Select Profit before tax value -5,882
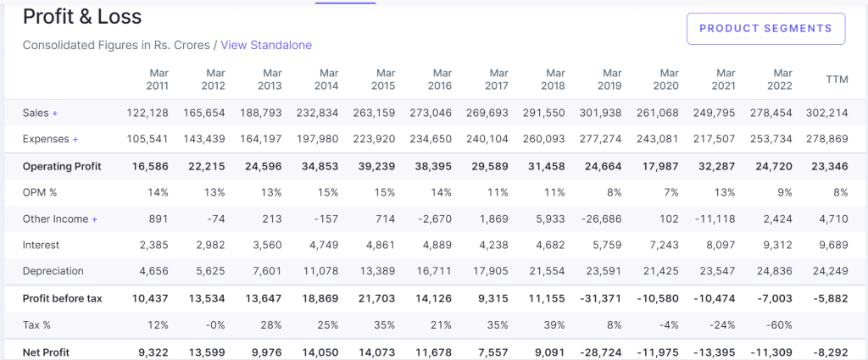 831,299
